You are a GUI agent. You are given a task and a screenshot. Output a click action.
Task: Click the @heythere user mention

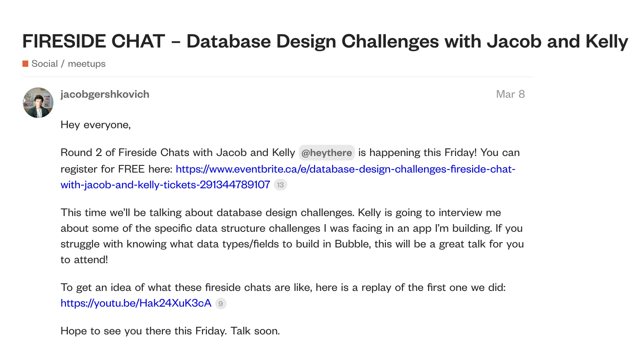pos(327,153)
